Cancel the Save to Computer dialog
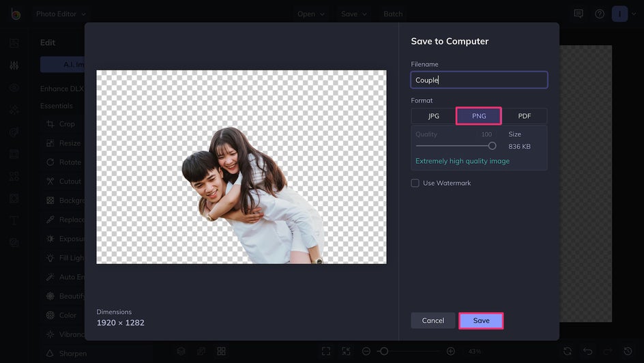The image size is (644, 363). coord(433,321)
